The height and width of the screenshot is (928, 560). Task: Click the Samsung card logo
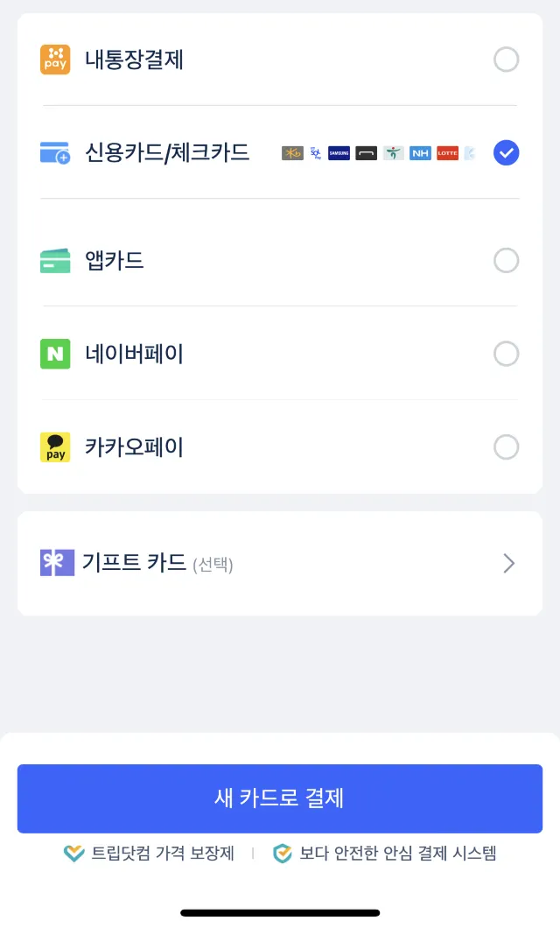(x=338, y=152)
